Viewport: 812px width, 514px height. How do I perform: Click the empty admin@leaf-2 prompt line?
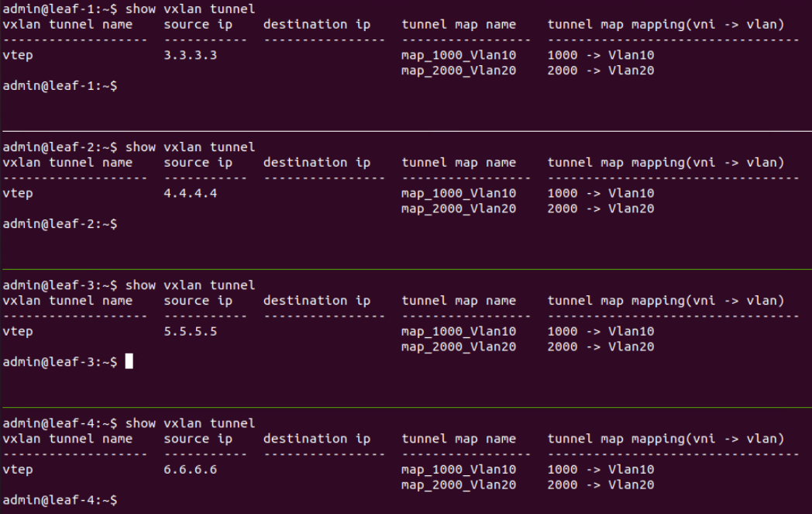pos(60,224)
